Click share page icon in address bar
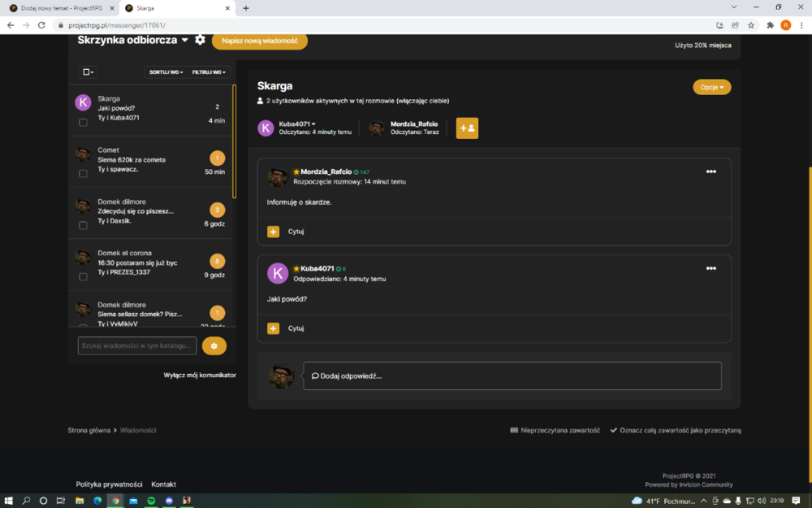812x508 pixels. [736, 25]
